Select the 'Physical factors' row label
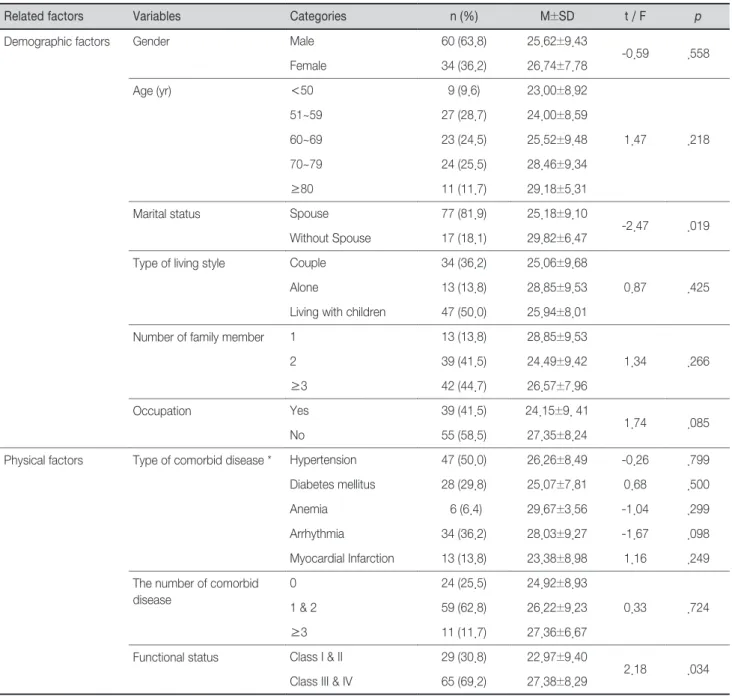Viewport: 732px width, 696px height. (x=43, y=460)
